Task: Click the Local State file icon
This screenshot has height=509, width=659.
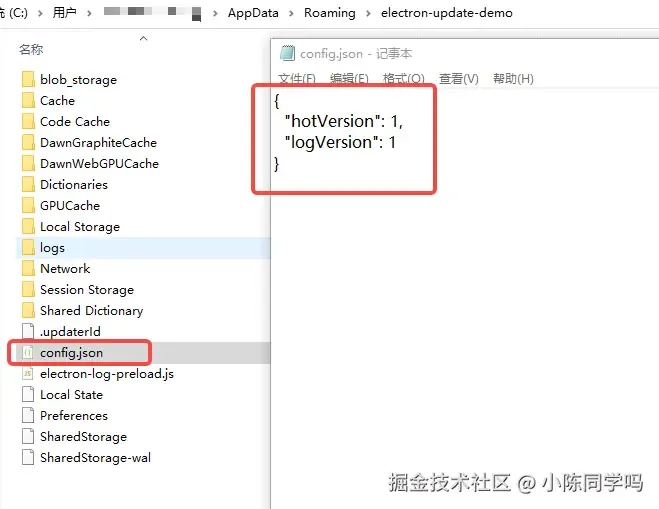Action: point(28,394)
